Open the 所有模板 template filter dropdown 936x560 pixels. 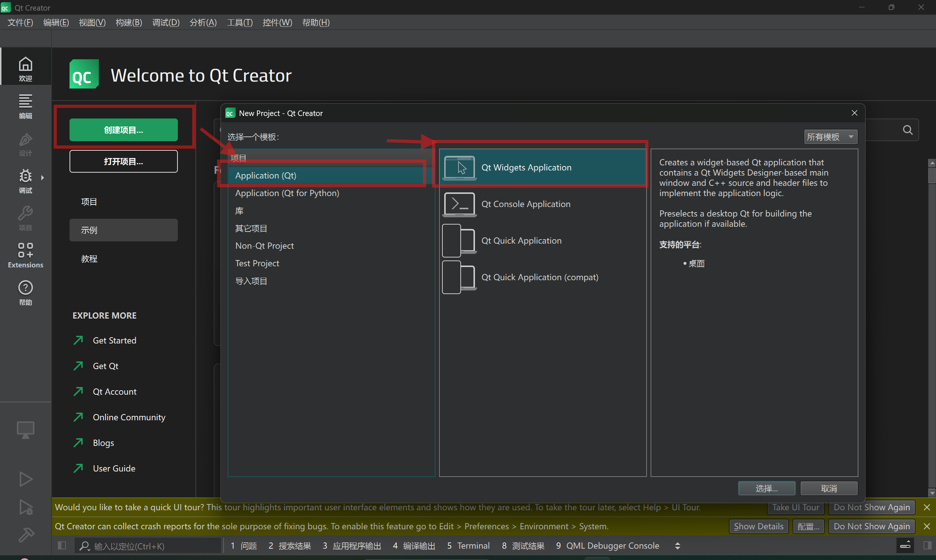(x=830, y=137)
